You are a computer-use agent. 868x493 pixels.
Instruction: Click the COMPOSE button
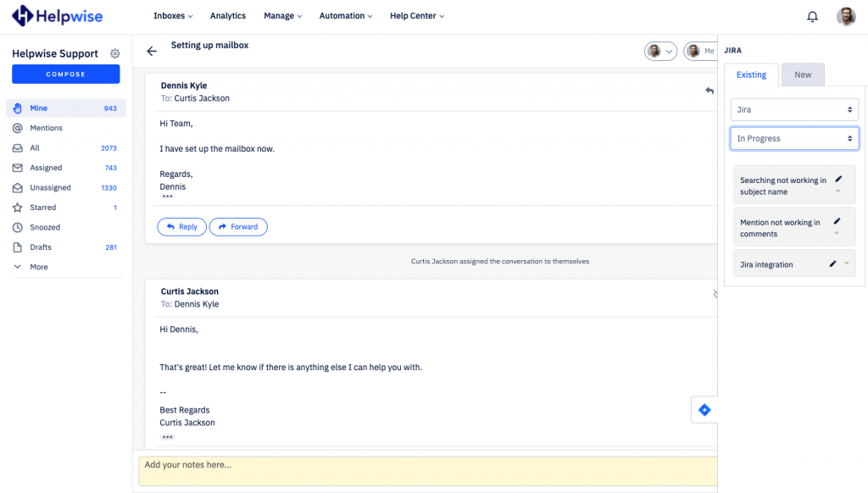66,75
